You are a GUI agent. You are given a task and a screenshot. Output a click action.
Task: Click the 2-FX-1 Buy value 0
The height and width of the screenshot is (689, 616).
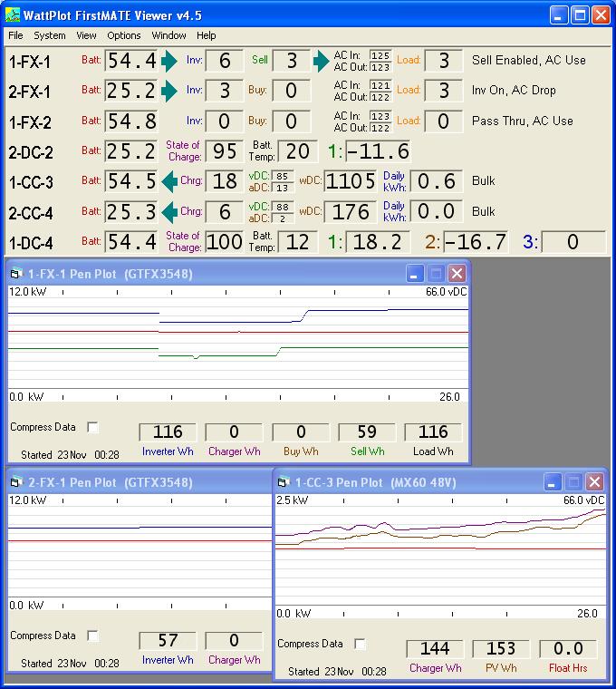[292, 91]
